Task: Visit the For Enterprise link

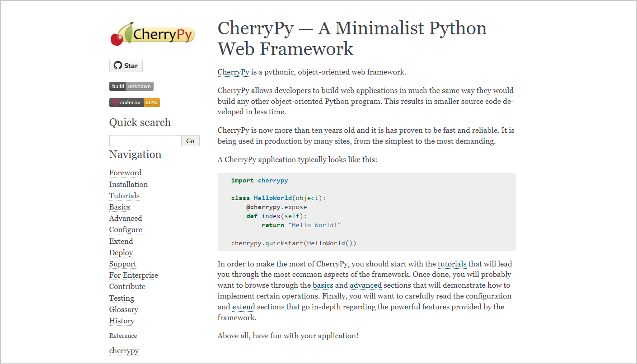Action: pyautogui.click(x=134, y=275)
